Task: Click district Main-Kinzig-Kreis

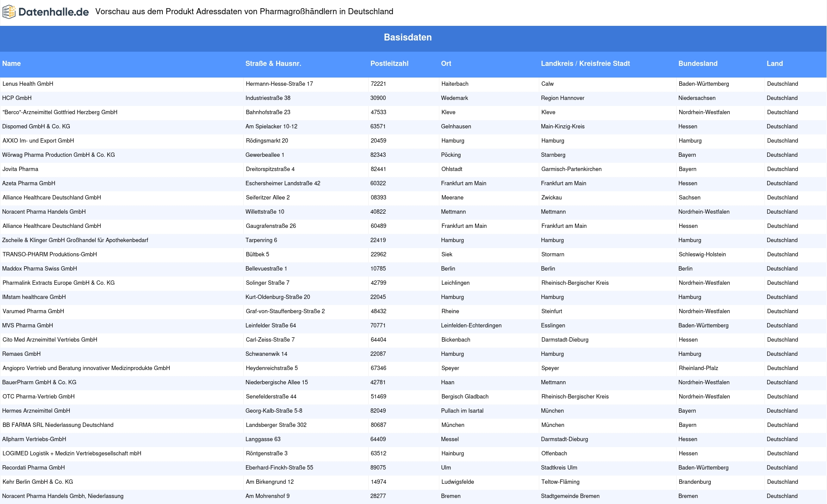Action: pos(563,126)
